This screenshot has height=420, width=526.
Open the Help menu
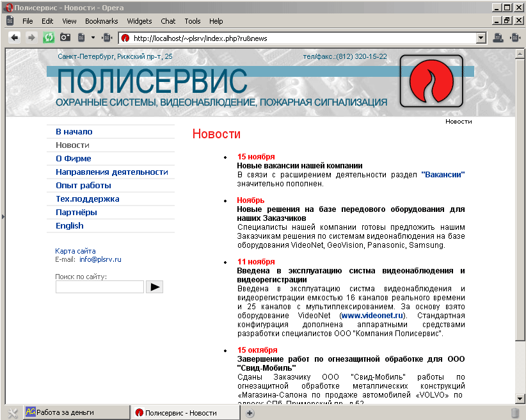click(216, 21)
